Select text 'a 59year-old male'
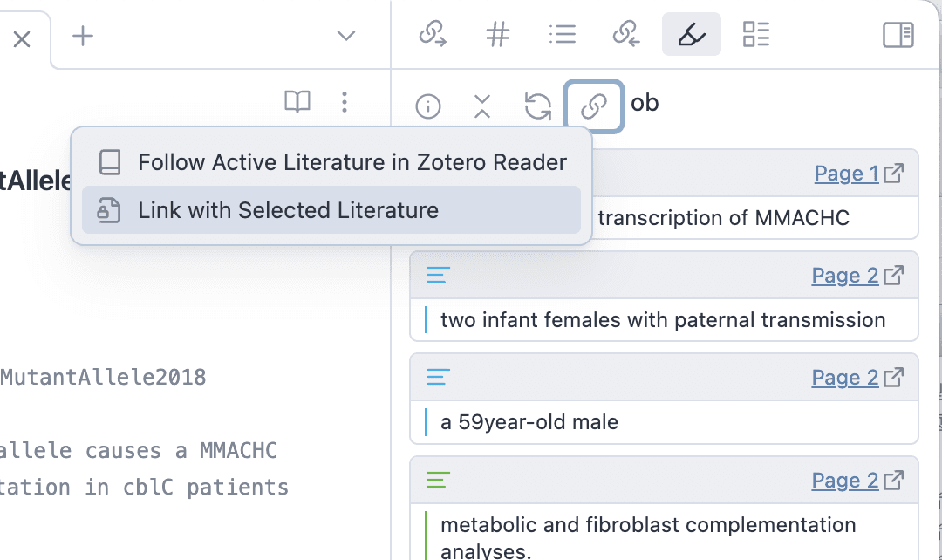This screenshot has height=560, width=942. (x=529, y=422)
